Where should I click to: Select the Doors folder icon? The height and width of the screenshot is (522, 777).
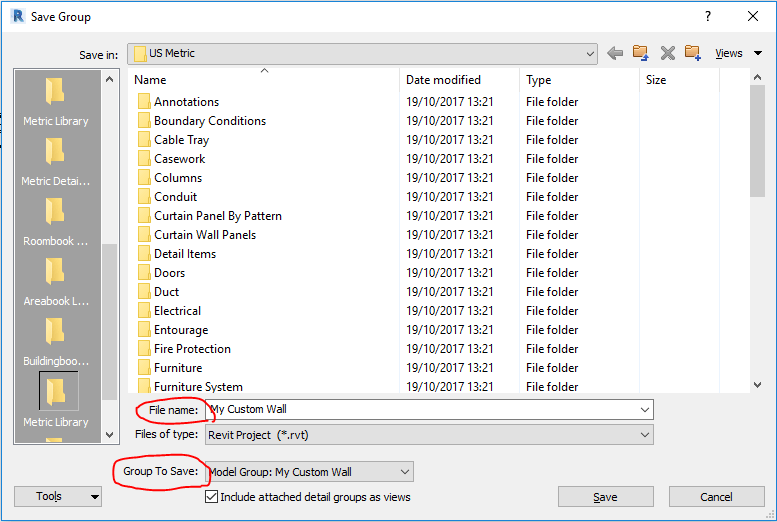[144, 273]
